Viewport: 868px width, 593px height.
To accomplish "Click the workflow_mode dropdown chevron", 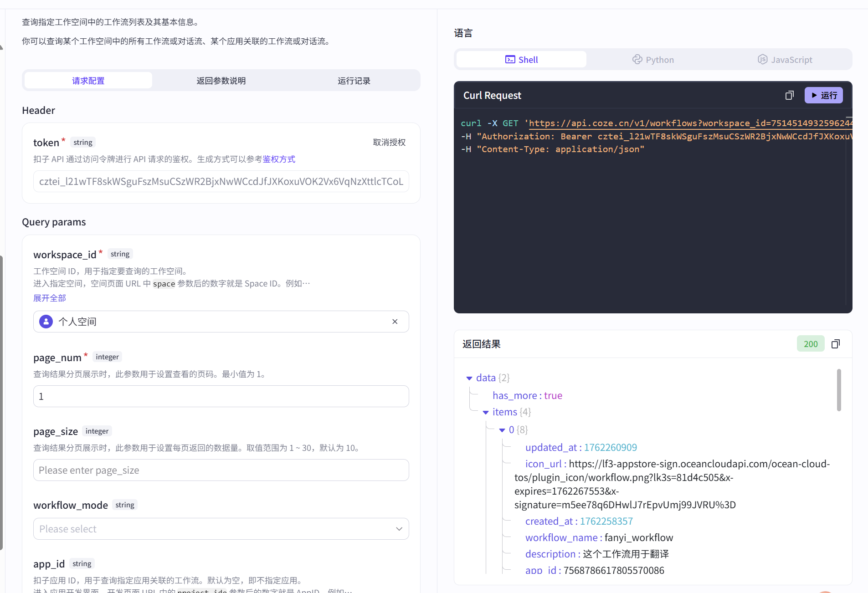I will click(x=399, y=529).
